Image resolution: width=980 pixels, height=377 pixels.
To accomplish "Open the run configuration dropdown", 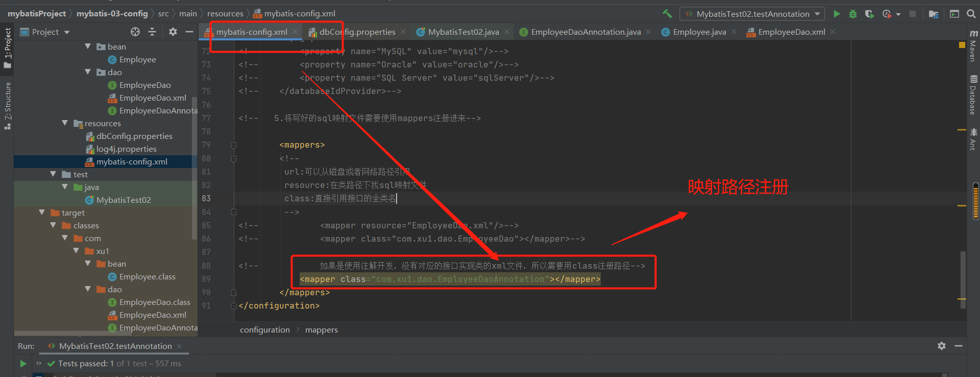I will [x=752, y=14].
